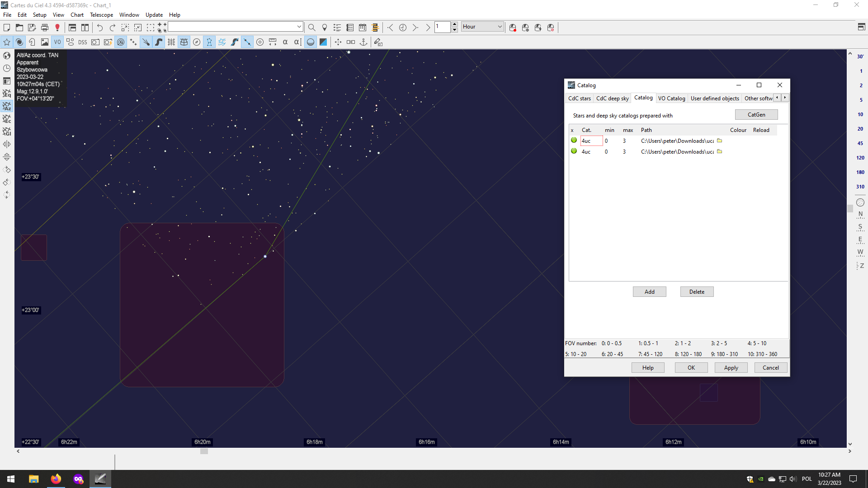Click the vertical chart scrollbar thumb
Viewport: 868px width, 488px height.
tap(850, 208)
